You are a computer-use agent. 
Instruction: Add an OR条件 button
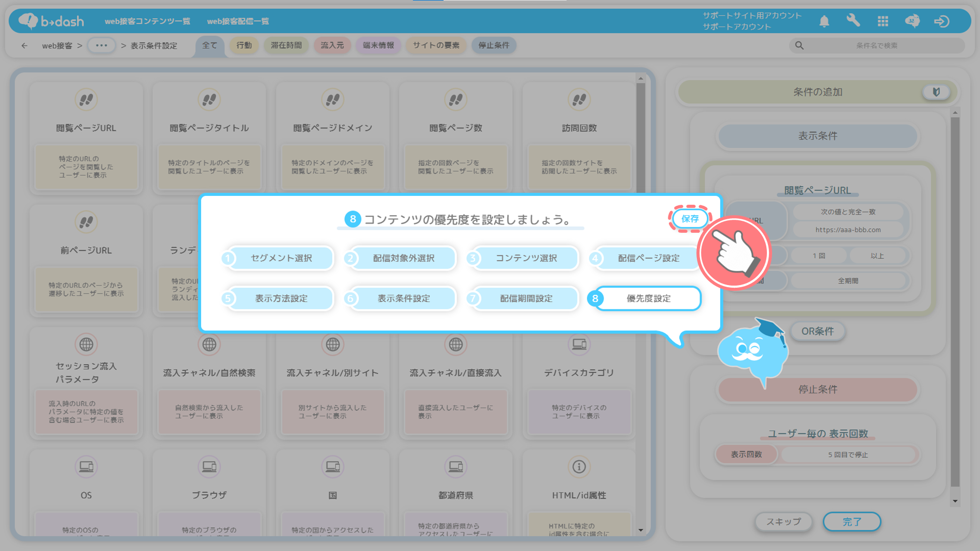[818, 331]
